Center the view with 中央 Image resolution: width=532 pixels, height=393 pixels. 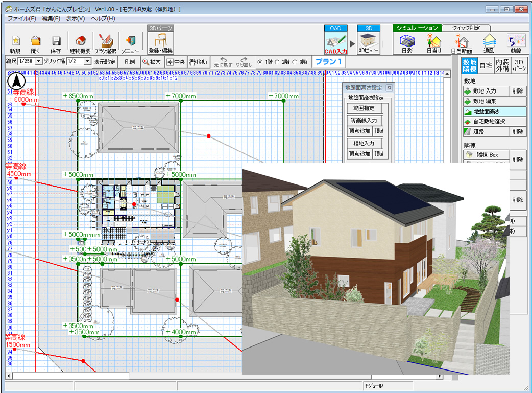pyautogui.click(x=176, y=62)
